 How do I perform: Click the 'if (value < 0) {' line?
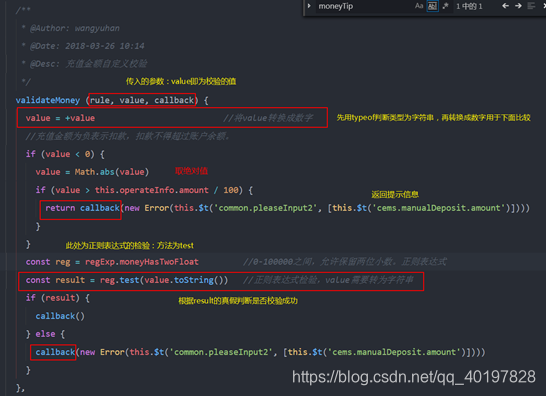point(65,154)
